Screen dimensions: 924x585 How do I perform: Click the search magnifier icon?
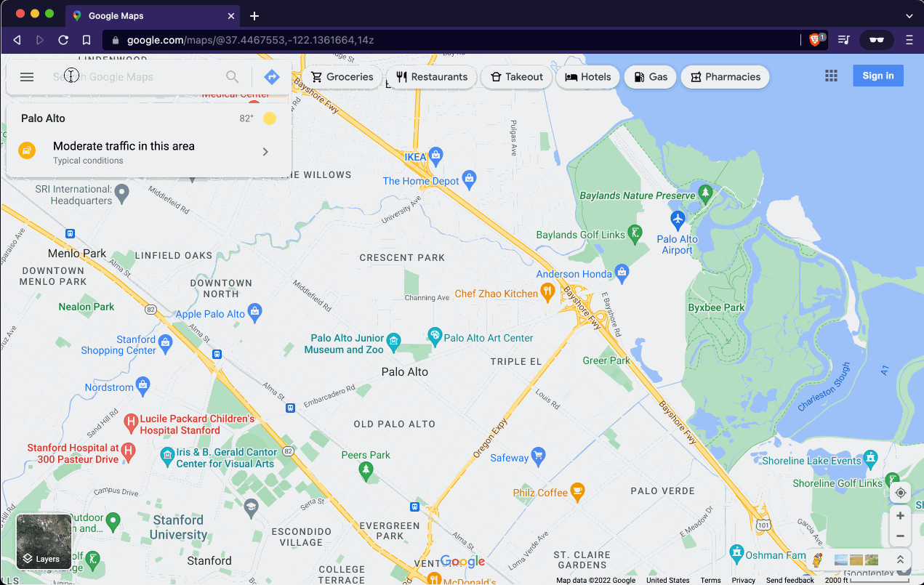(232, 77)
